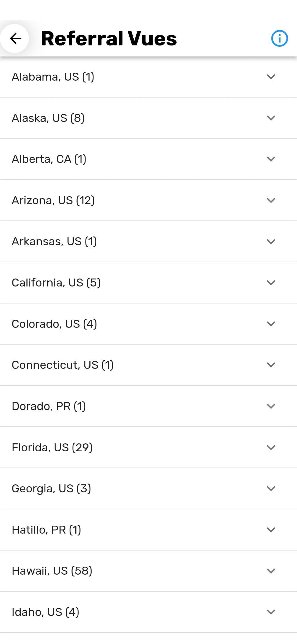297x644 pixels.
Task: Expand Florida, US (29) chevron
Action: pyautogui.click(x=271, y=447)
